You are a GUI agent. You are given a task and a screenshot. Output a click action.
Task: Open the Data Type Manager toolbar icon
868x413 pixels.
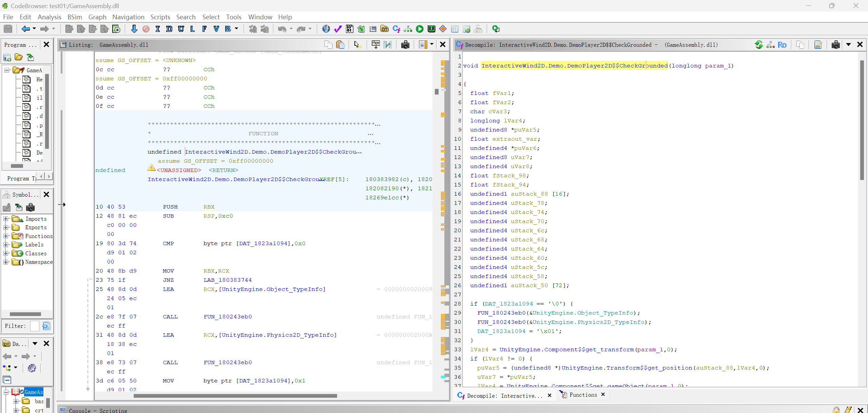tap(384, 29)
